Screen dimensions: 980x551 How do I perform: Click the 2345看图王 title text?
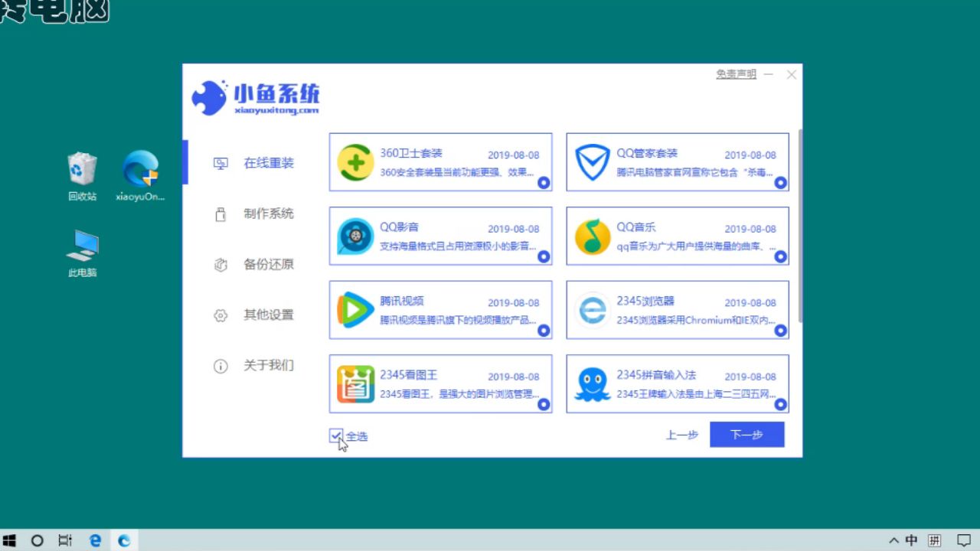click(408, 375)
